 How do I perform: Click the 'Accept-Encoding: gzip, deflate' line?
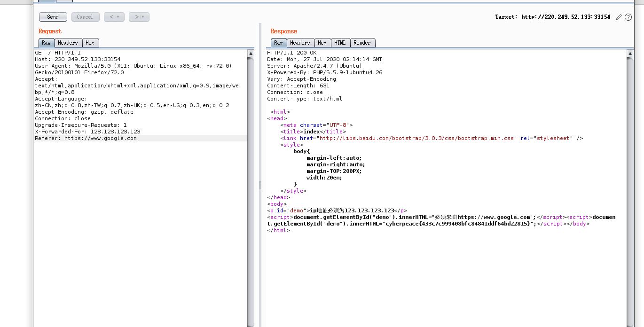click(x=84, y=112)
